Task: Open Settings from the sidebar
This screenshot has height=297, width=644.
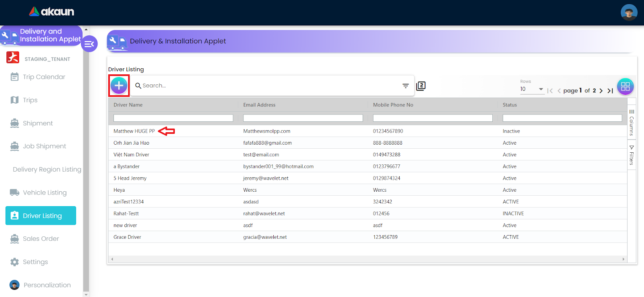Action: pos(35,262)
